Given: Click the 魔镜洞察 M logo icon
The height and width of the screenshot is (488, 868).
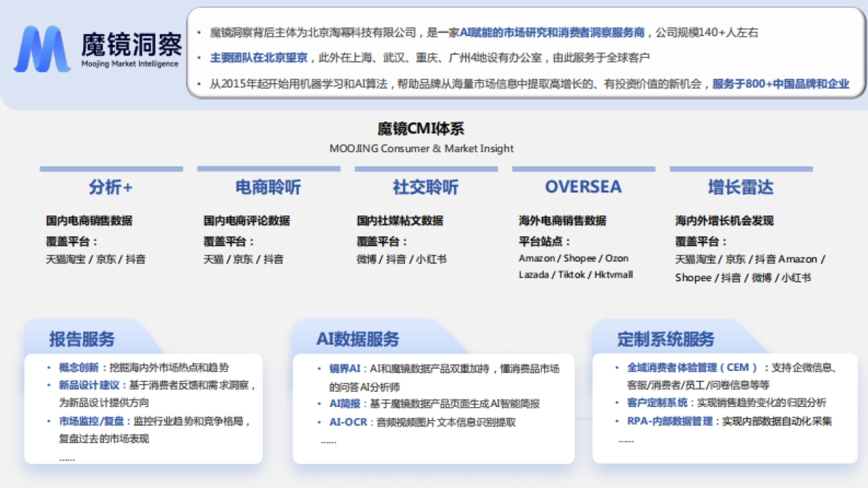Looking at the screenshot, I should [42, 49].
